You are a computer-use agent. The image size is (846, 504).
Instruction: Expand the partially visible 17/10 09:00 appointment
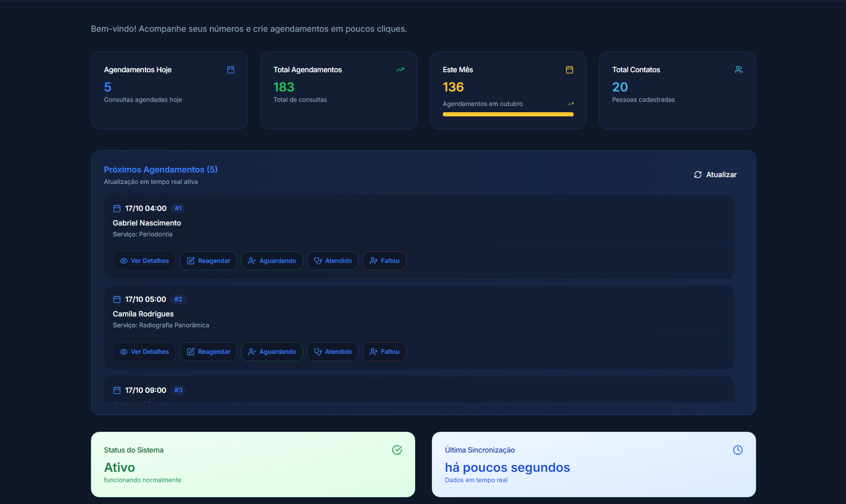click(x=146, y=391)
